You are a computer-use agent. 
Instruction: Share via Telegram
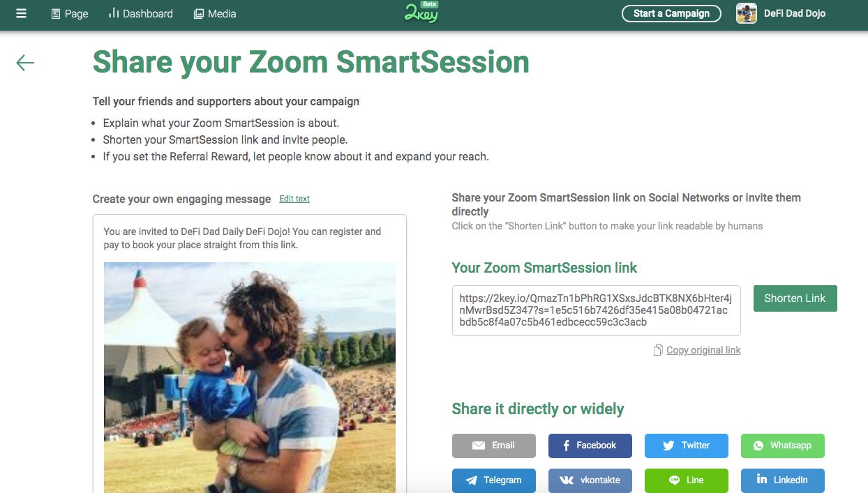493,480
